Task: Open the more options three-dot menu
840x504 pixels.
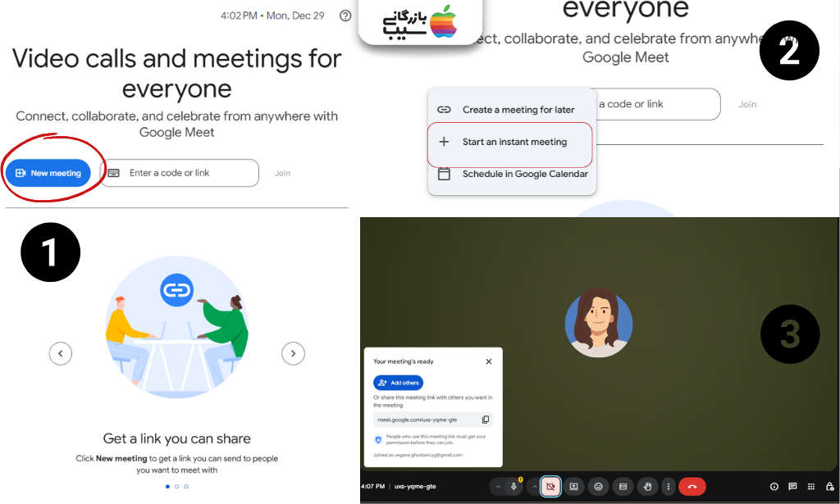Action: 669,486
